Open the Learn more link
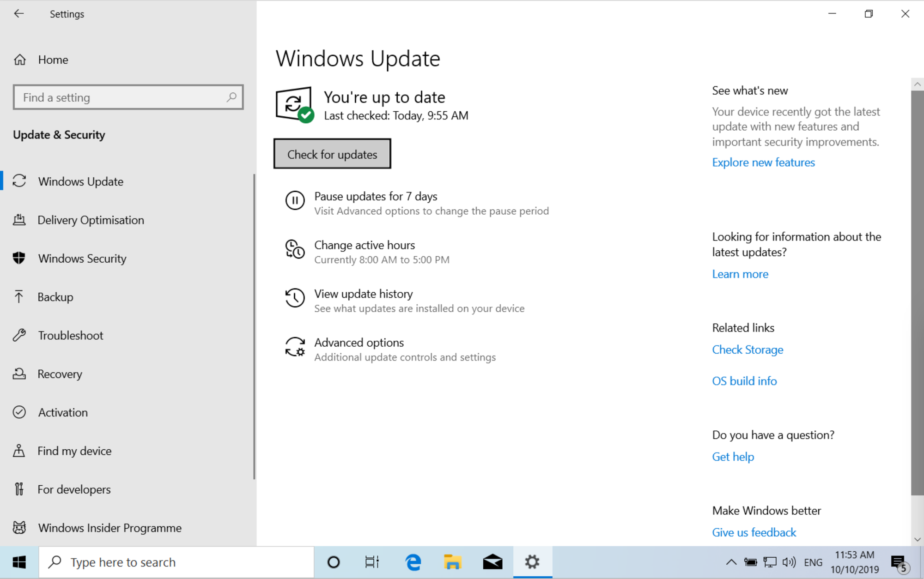 click(740, 274)
